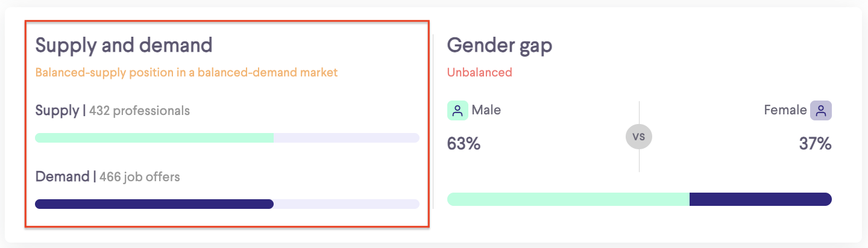This screenshot has height=248, width=868.
Task: Click the 63% male percentage
Action: tap(464, 144)
